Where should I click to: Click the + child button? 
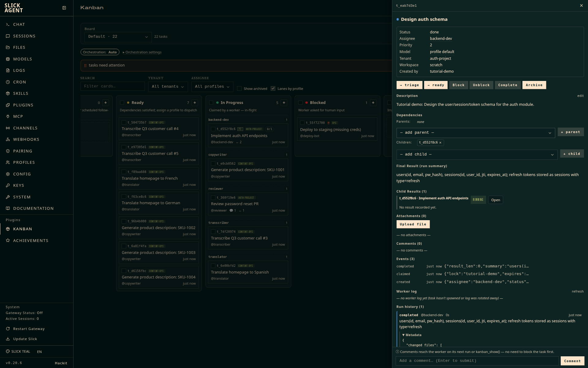pos(572,154)
